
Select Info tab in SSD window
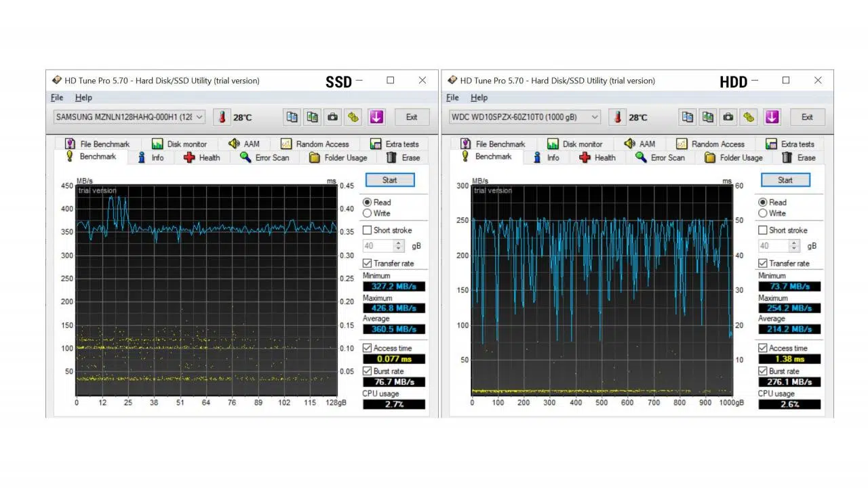[x=151, y=158]
